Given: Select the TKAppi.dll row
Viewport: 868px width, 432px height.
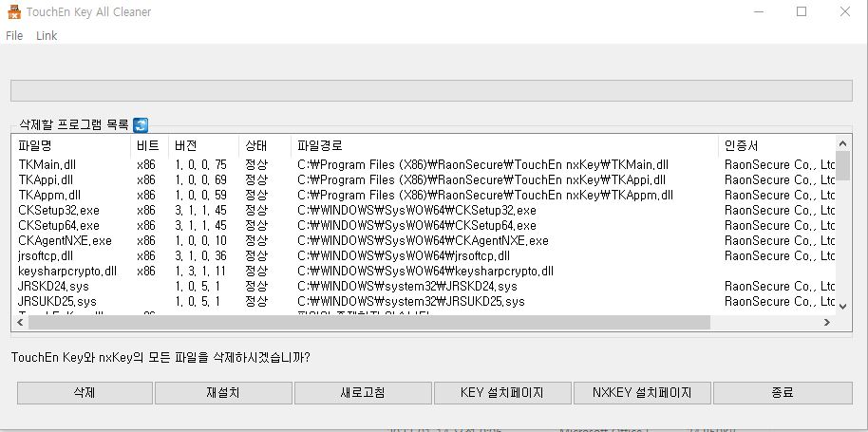Looking at the screenshot, I should pyautogui.click(x=424, y=179).
